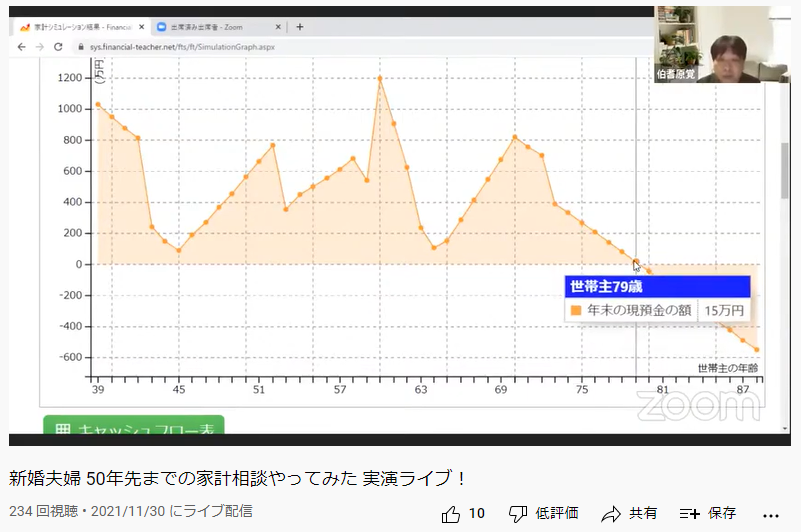Click the x-axis label 87
The width and height of the screenshot is (801, 532).
[x=743, y=389]
